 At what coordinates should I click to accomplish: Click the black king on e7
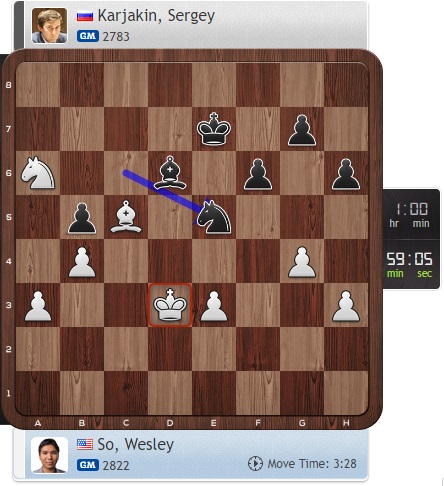tap(214, 129)
